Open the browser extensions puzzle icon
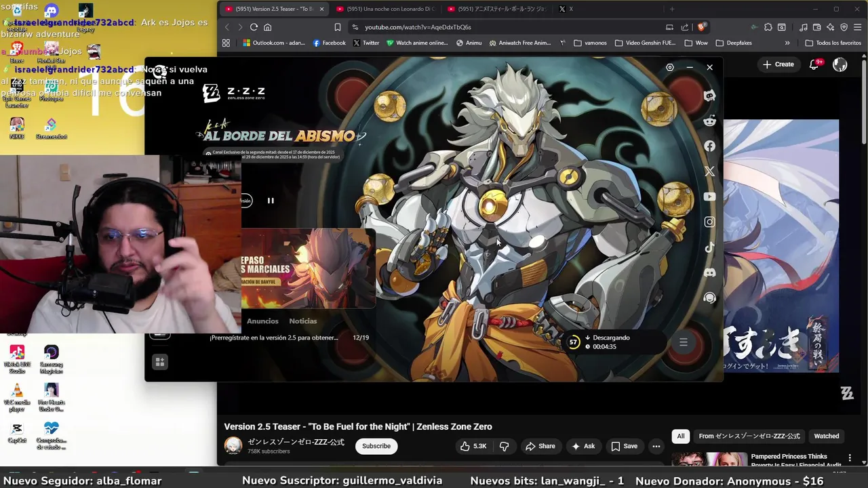 [768, 27]
